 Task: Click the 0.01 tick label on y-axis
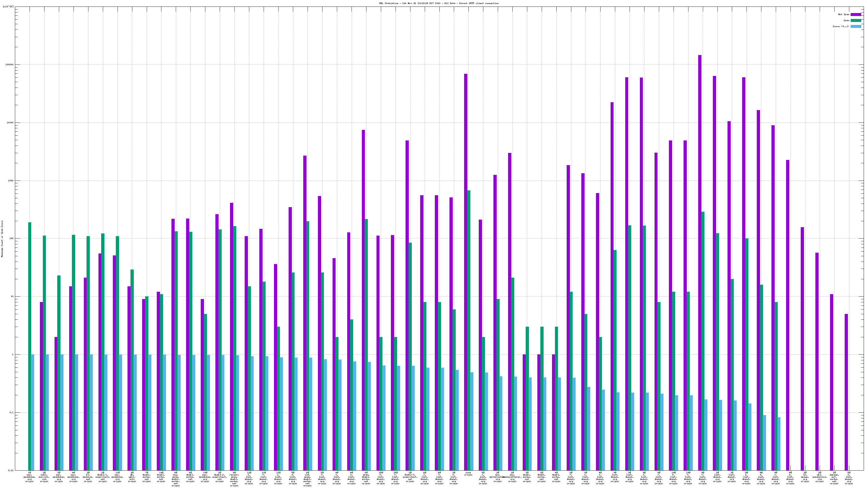coord(11,470)
